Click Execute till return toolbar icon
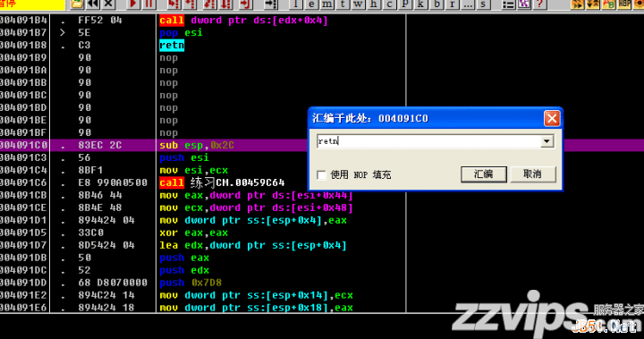 coord(245,4)
